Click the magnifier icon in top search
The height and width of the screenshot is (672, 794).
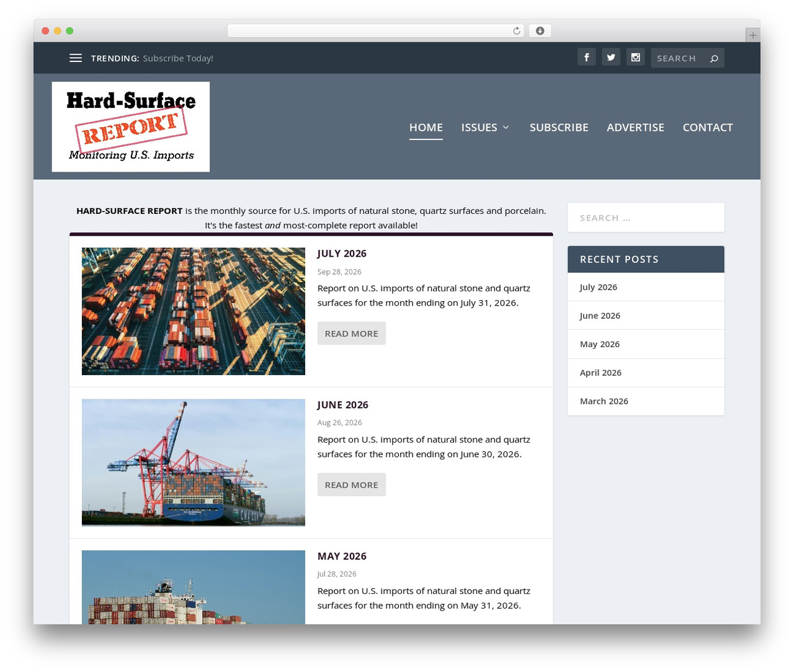(x=714, y=58)
